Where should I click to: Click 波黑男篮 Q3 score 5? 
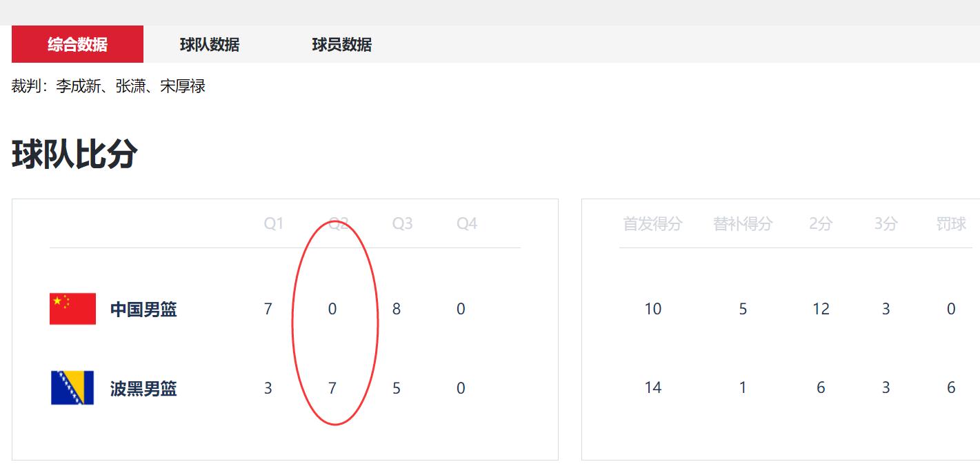397,388
